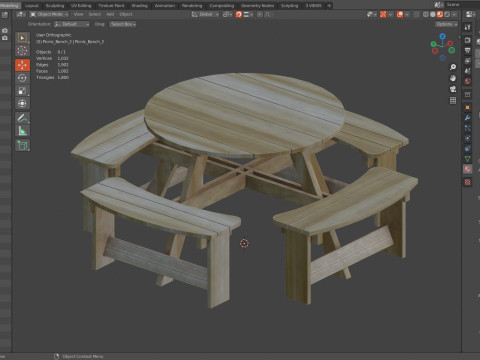The image size is (480, 360).
Task: Open the World properties tab
Action: point(468,81)
